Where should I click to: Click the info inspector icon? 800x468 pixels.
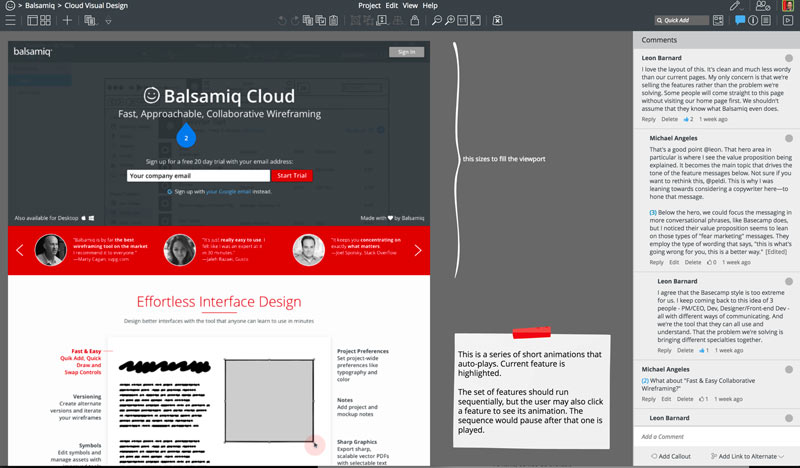755,20
